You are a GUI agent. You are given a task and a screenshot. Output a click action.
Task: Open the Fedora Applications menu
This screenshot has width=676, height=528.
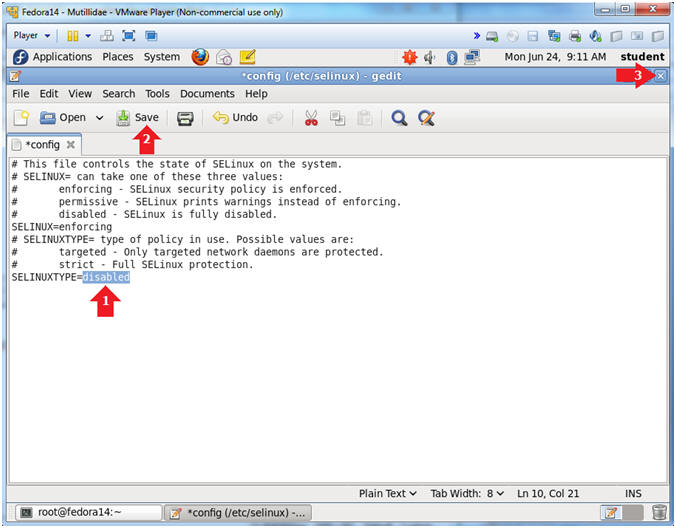pyautogui.click(x=53, y=57)
